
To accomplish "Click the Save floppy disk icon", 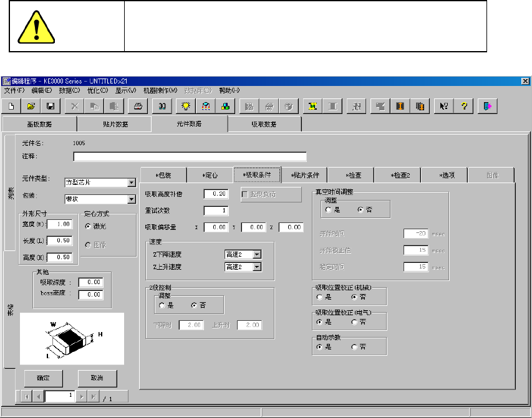I will point(51,107).
